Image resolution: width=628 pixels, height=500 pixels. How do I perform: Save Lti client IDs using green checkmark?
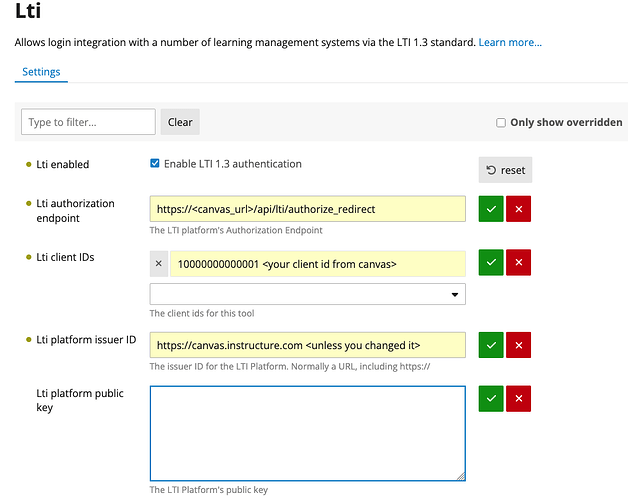pos(491,262)
